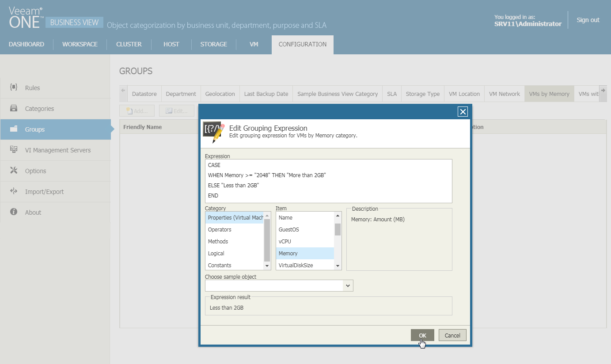Select Constants in Category list
This screenshot has height=364, width=611.
tap(235, 265)
